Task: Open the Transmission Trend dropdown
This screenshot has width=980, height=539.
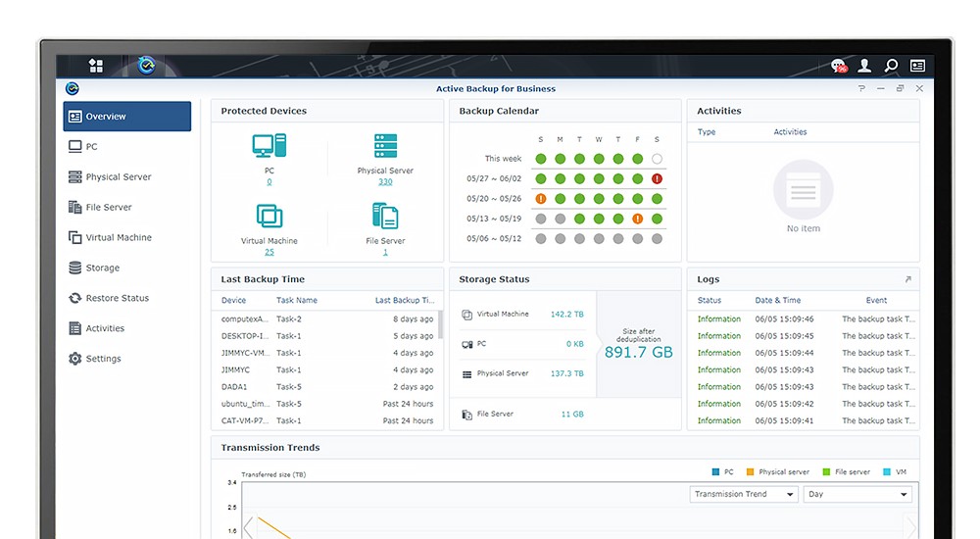Action: tap(744, 494)
